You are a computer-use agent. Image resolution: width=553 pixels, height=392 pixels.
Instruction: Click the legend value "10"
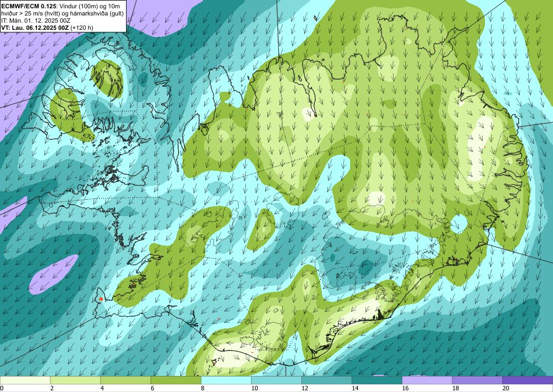254,389
